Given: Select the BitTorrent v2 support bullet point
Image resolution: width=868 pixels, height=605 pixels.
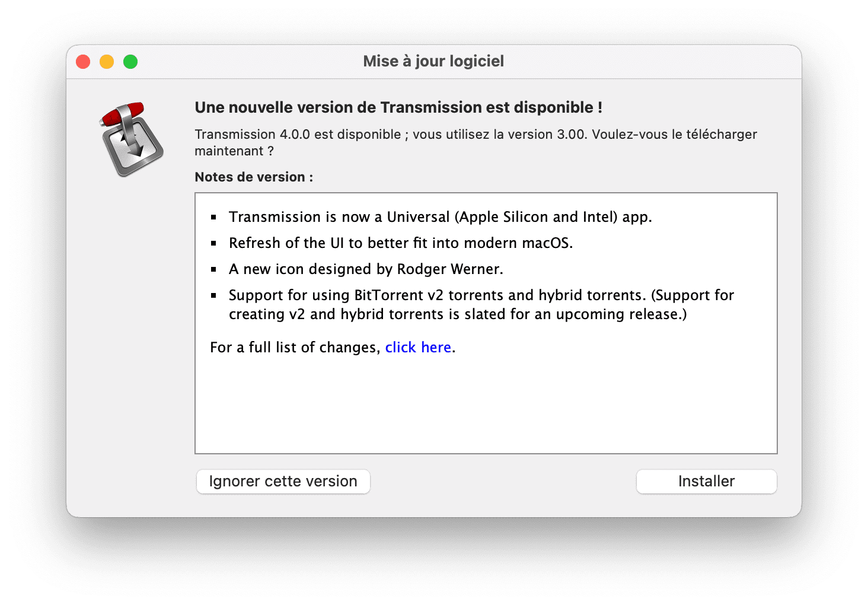Looking at the screenshot, I should coord(481,304).
